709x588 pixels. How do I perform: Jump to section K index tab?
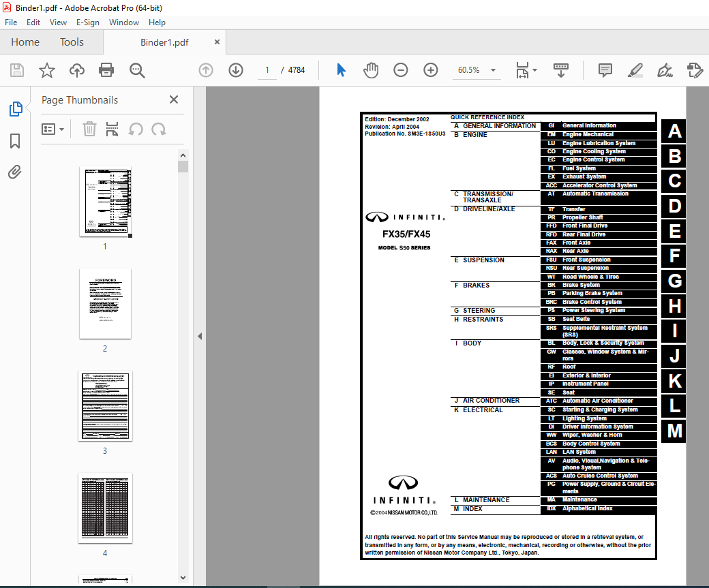click(674, 381)
